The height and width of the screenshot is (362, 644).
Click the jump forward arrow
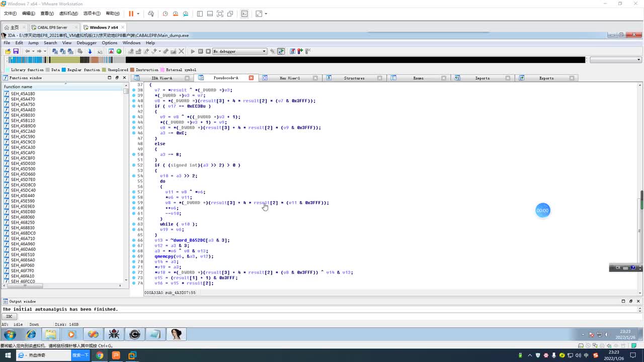tap(39, 51)
